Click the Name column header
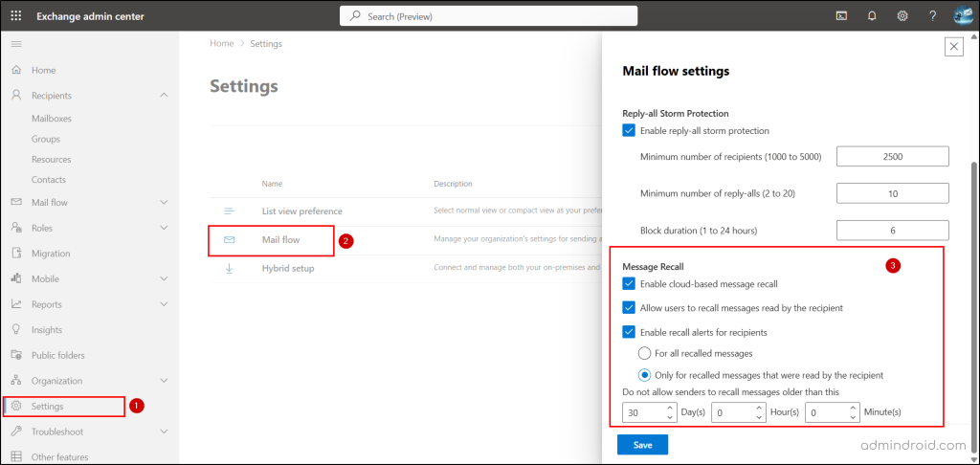 (272, 184)
